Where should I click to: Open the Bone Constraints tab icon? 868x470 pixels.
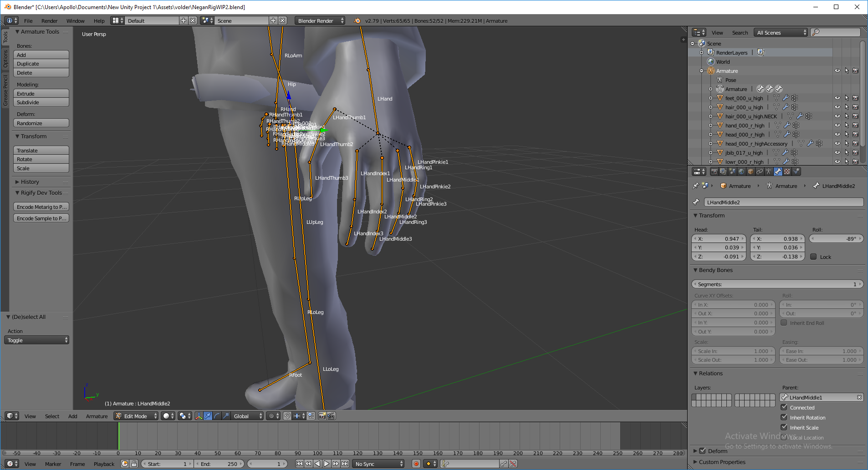[796, 172]
